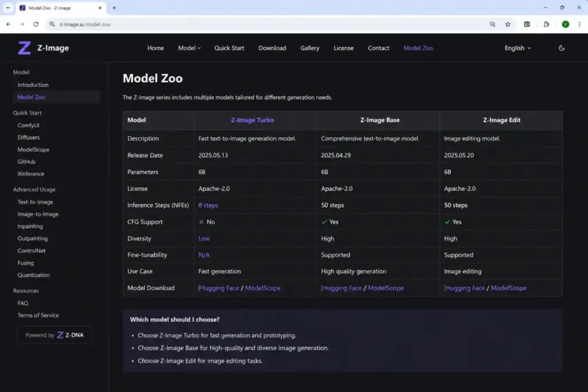Open FAQ under Resources
The width and height of the screenshot is (588, 392).
(23, 303)
